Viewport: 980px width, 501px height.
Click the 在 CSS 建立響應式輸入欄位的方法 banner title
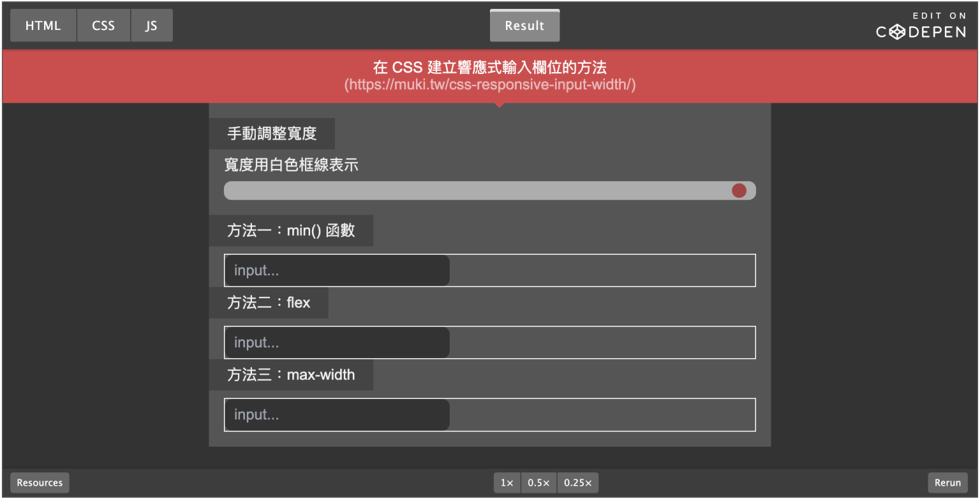[x=489, y=67]
